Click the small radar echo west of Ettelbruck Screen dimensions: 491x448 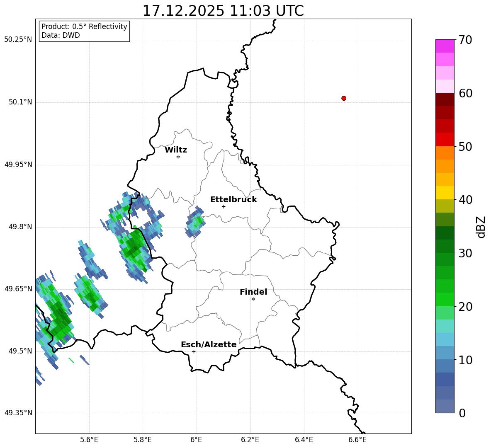195,222
